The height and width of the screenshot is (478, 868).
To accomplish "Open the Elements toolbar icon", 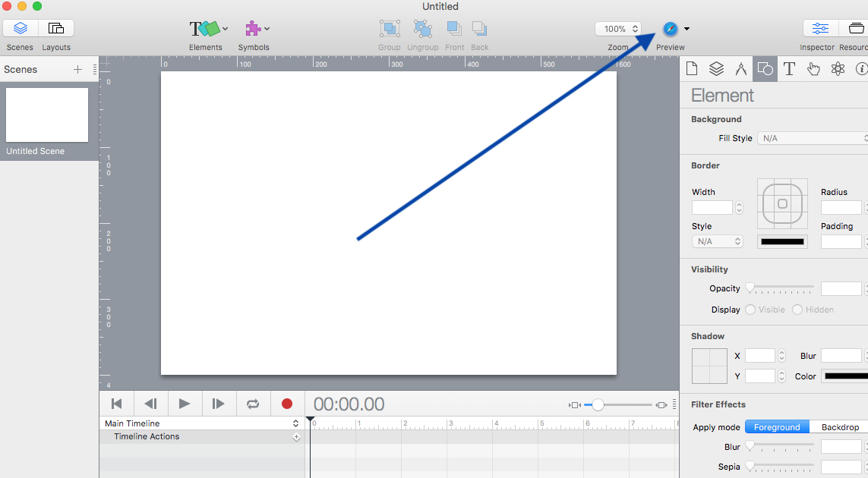I will (205, 28).
